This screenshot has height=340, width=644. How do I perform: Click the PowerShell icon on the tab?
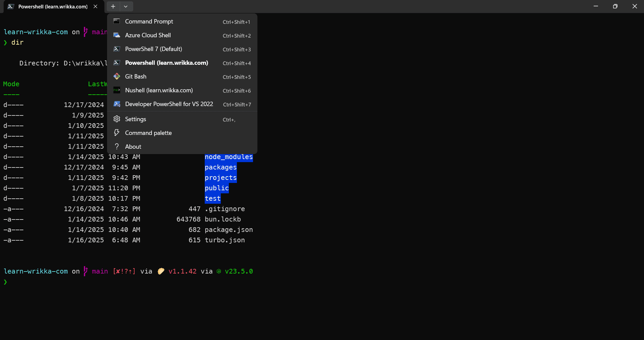(11, 6)
